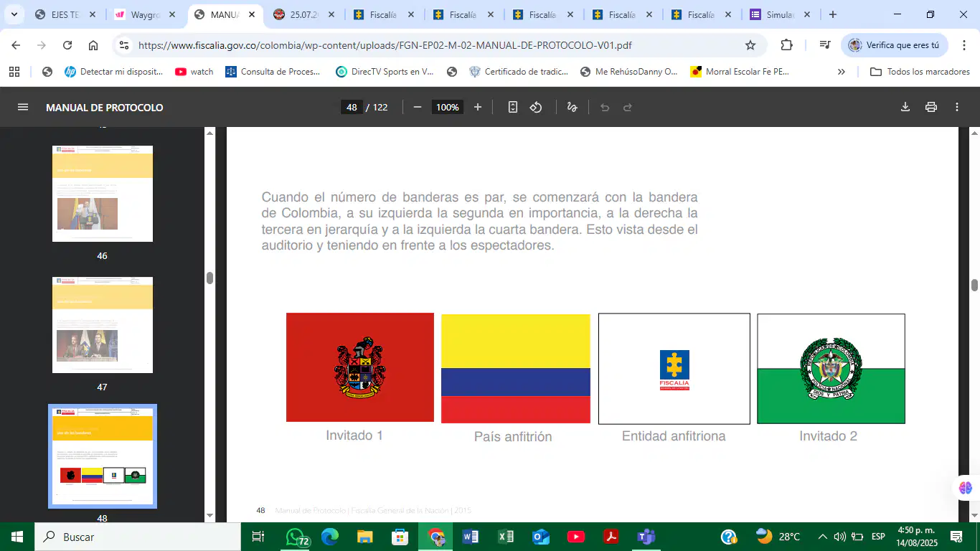Click the floating brain extension icon

coord(966,488)
